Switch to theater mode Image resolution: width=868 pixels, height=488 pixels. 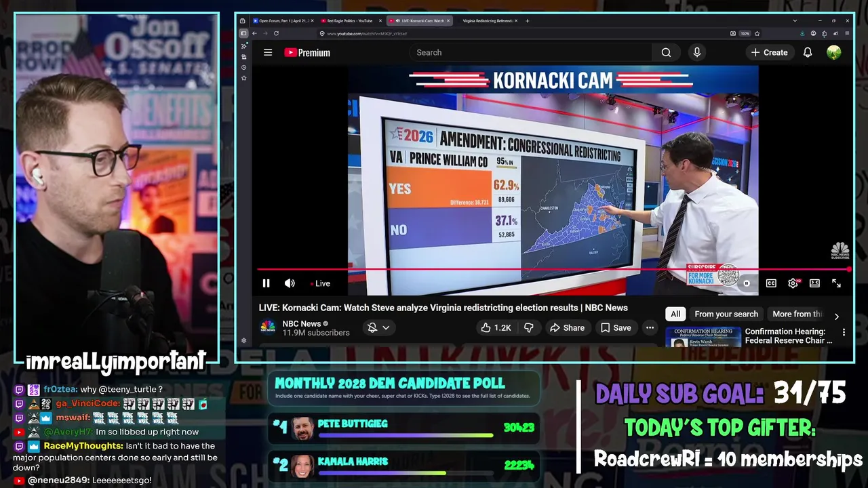814,283
